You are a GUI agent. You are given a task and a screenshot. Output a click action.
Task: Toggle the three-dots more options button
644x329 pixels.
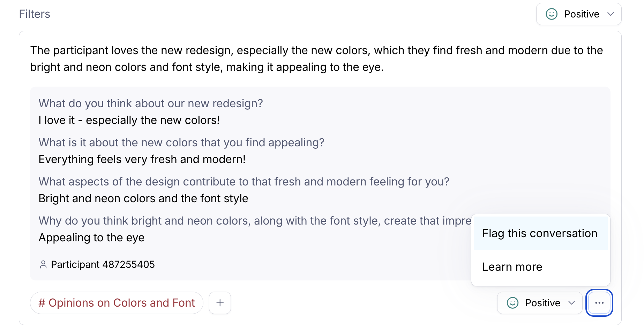click(x=599, y=303)
